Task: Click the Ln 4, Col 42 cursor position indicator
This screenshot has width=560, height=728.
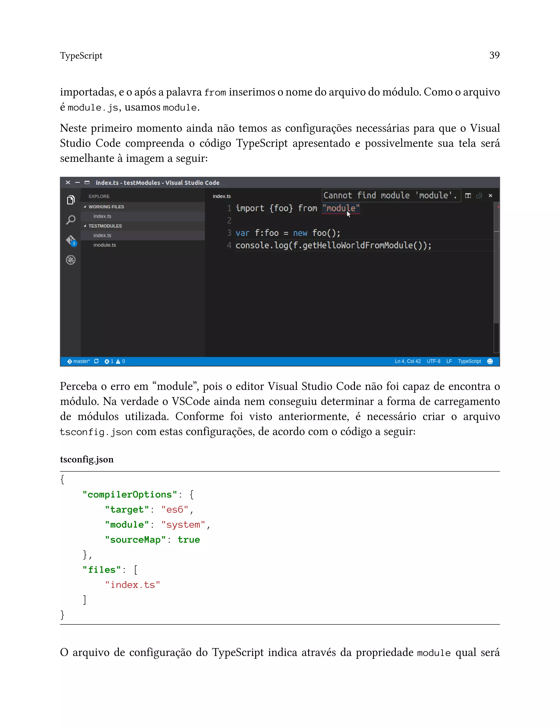Action: point(408,361)
